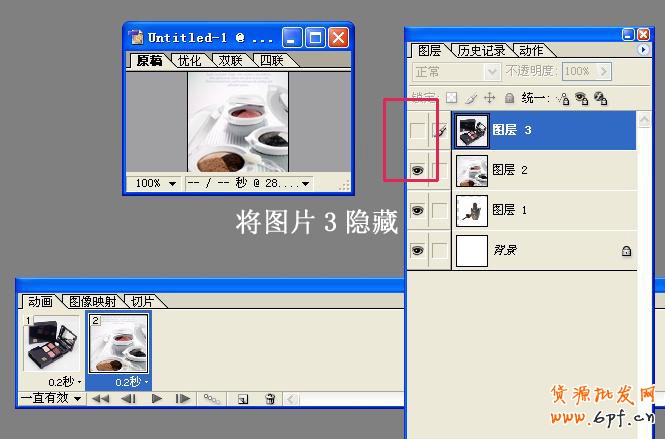Hide 图层 2 via its eye icon
Image resolution: width=665 pixels, height=439 pixels.
pos(418,170)
